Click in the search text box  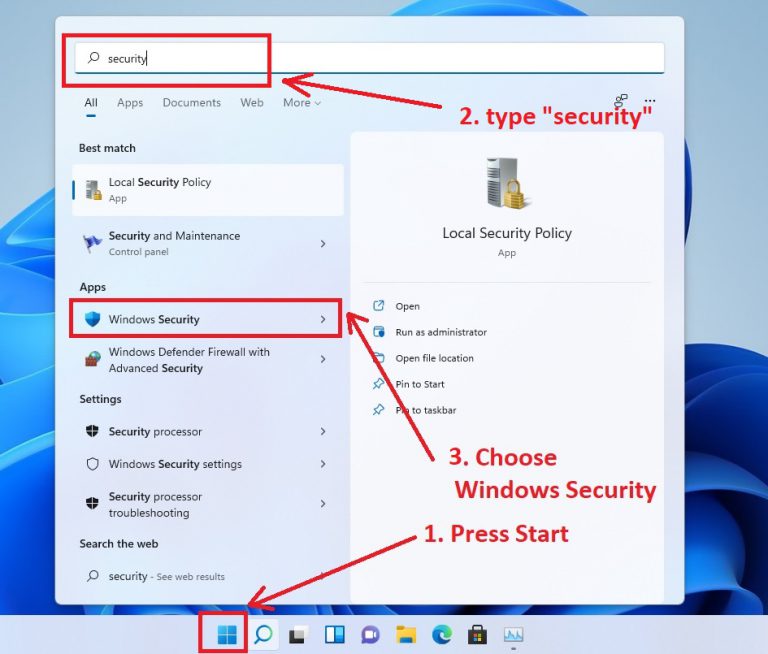[x=380, y=58]
